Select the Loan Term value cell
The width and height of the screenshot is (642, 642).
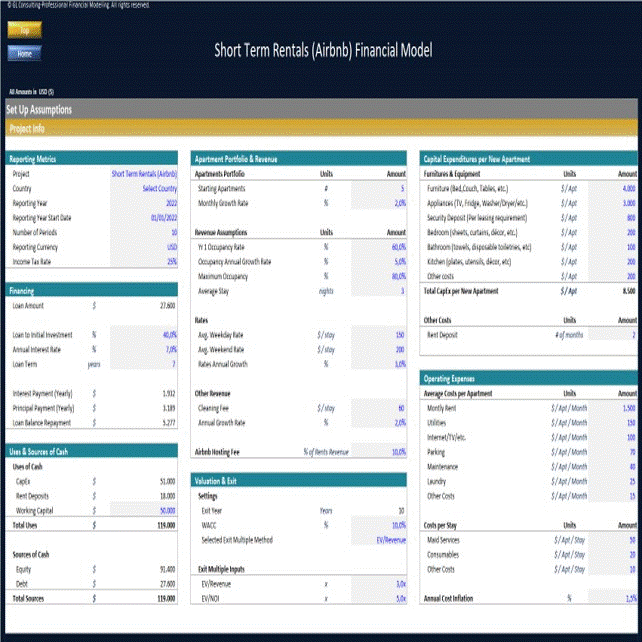click(x=144, y=364)
